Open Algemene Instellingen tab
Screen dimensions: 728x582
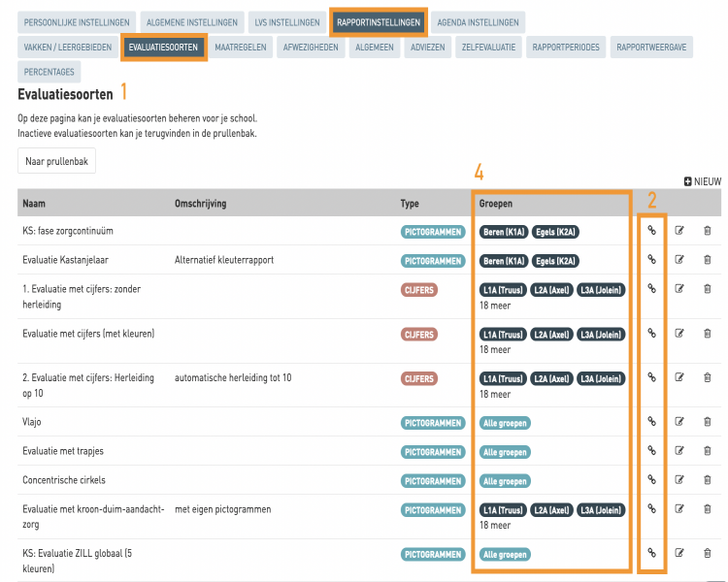click(192, 22)
